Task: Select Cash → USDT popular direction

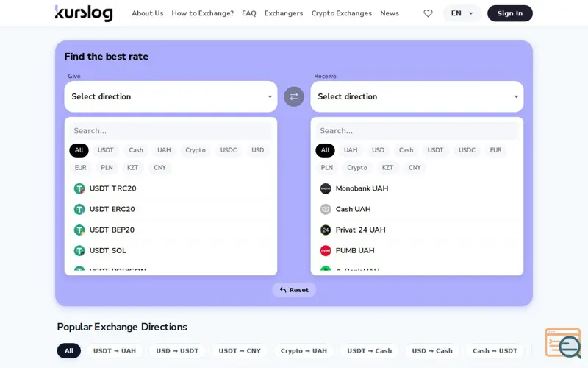Action: coord(495,351)
